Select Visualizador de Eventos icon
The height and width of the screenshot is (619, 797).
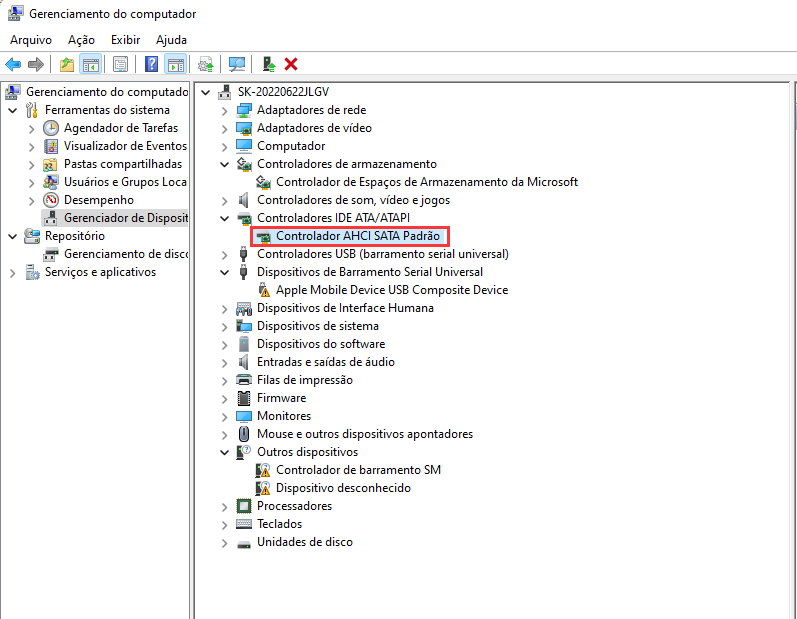tap(51, 146)
